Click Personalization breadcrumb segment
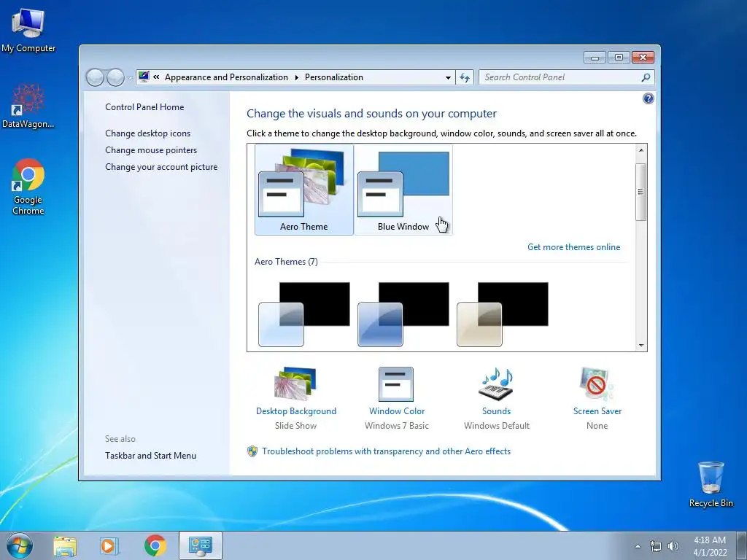Viewport: 747px width, 560px height. click(334, 77)
